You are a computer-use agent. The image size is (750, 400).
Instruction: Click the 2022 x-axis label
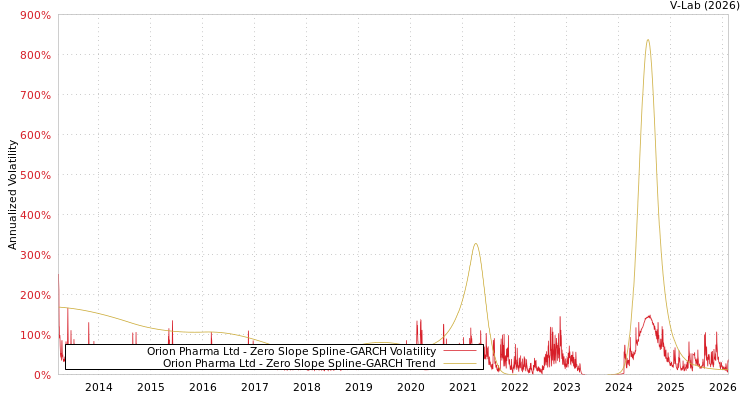515,387
